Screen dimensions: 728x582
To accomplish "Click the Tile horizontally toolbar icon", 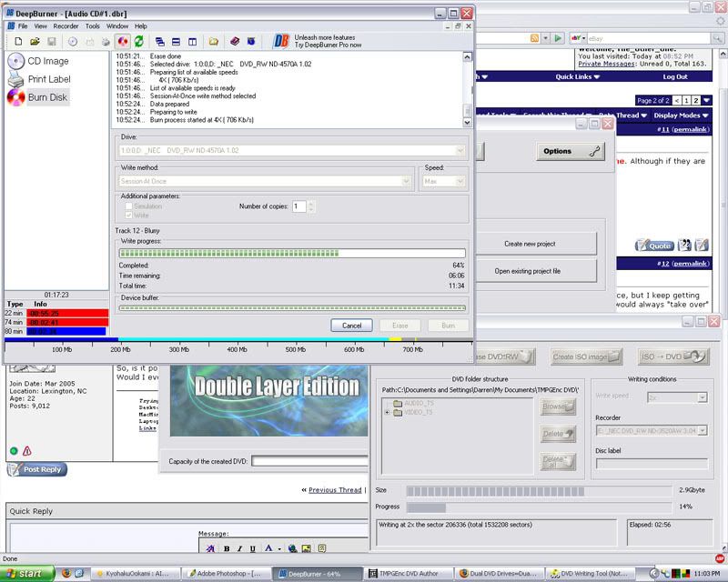I will (176, 42).
